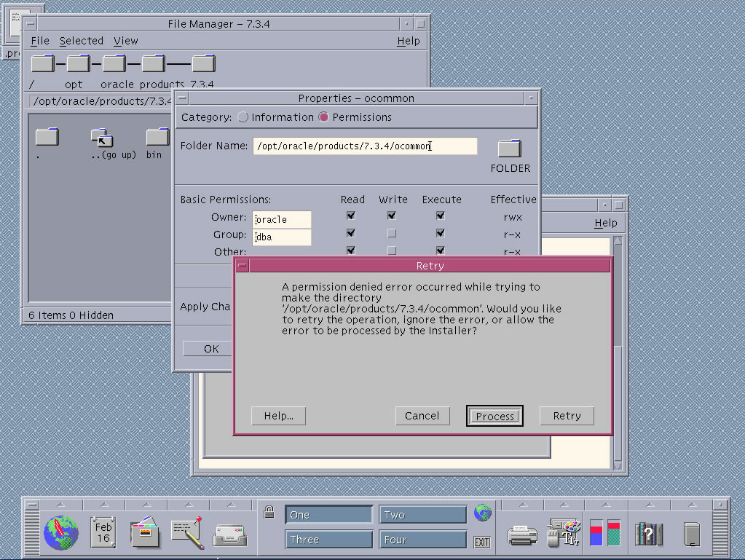Screen dimensions: 745x560
Task: Toggle Group Write permission checkbox
Action: (392, 233)
